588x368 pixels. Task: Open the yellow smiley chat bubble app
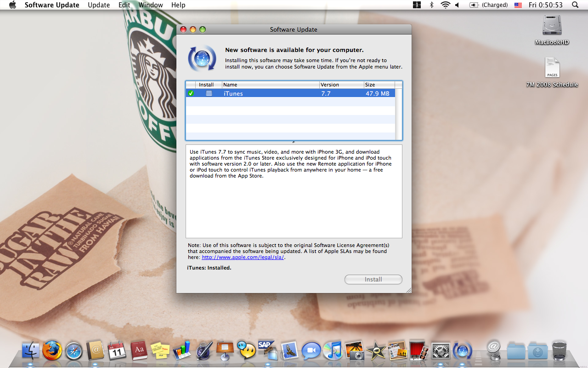pos(246,351)
